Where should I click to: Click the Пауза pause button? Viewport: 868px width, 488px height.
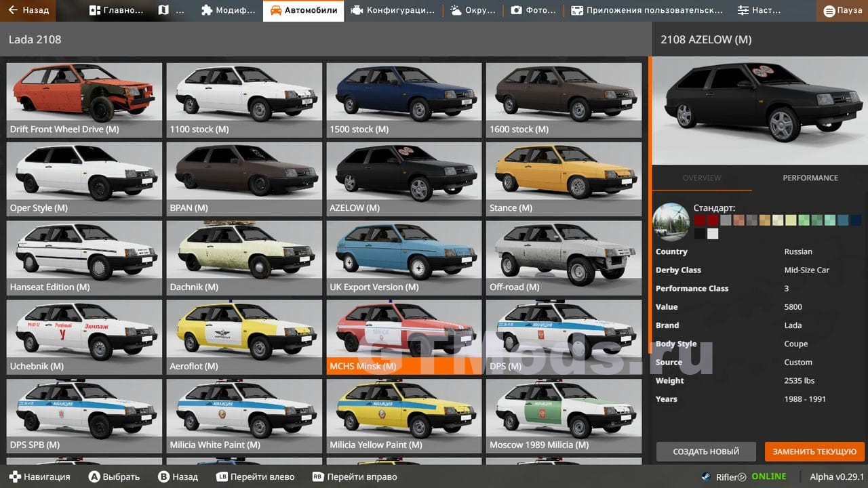pyautogui.click(x=843, y=11)
